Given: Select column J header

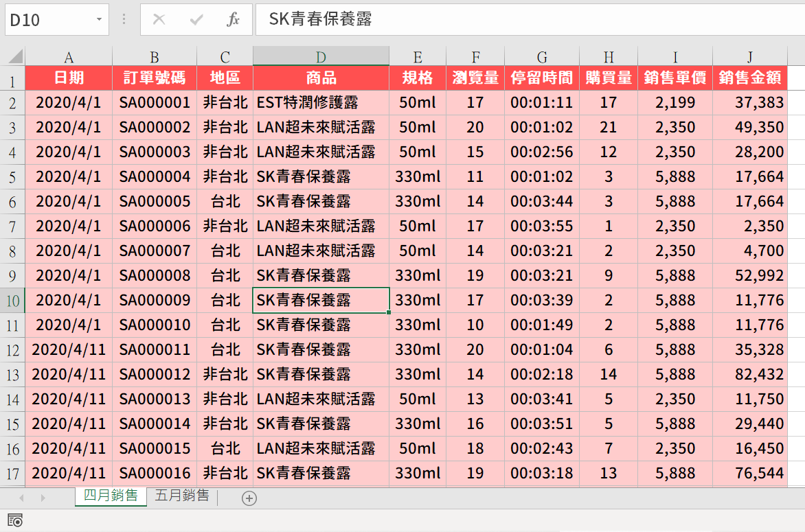Looking at the screenshot, I should 750,56.
